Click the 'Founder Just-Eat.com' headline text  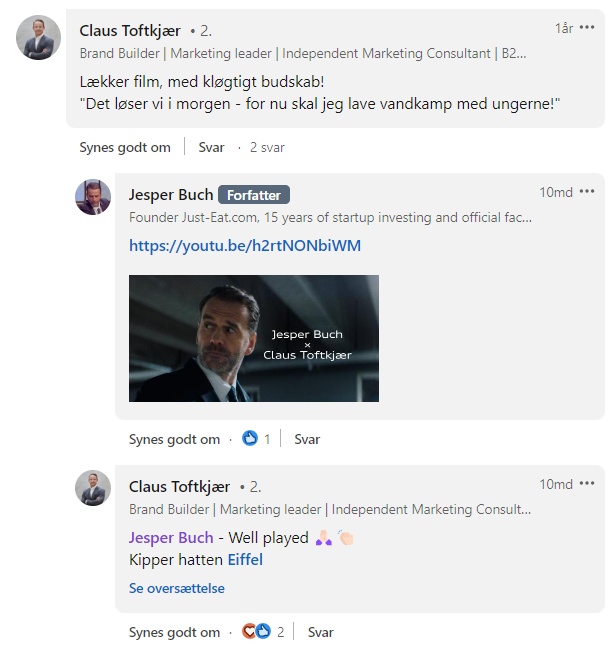pyautogui.click(x=330, y=217)
